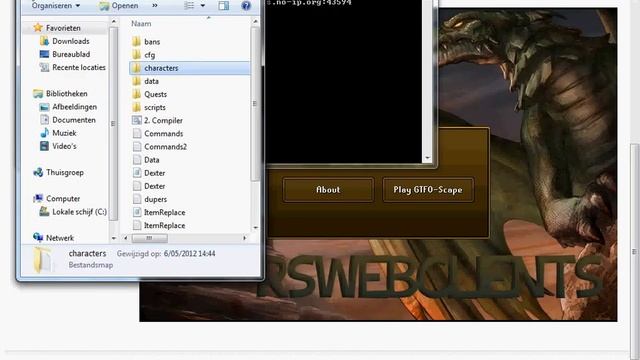640x360 pixels.
Task: Select Bibliotheken in the navigation pane
Action: click(67, 93)
